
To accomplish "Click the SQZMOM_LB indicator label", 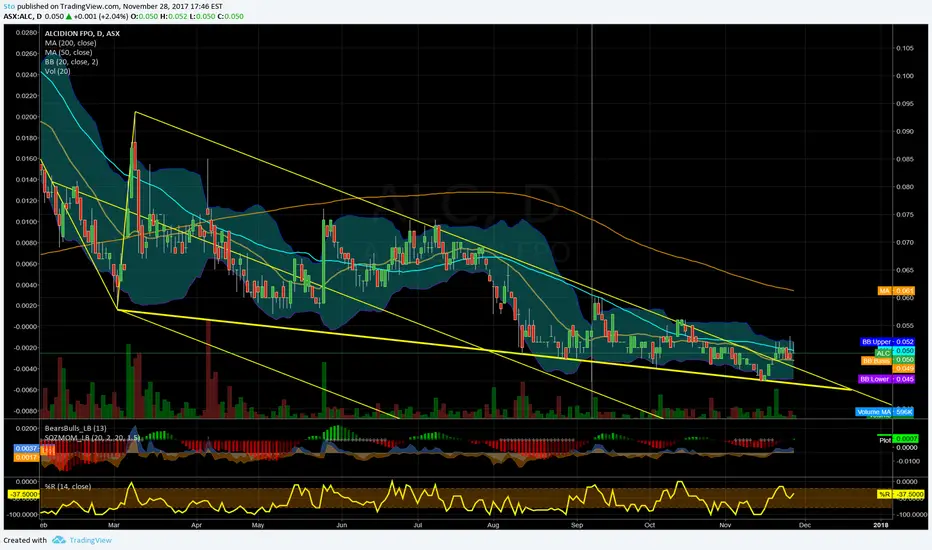I will tap(92, 438).
